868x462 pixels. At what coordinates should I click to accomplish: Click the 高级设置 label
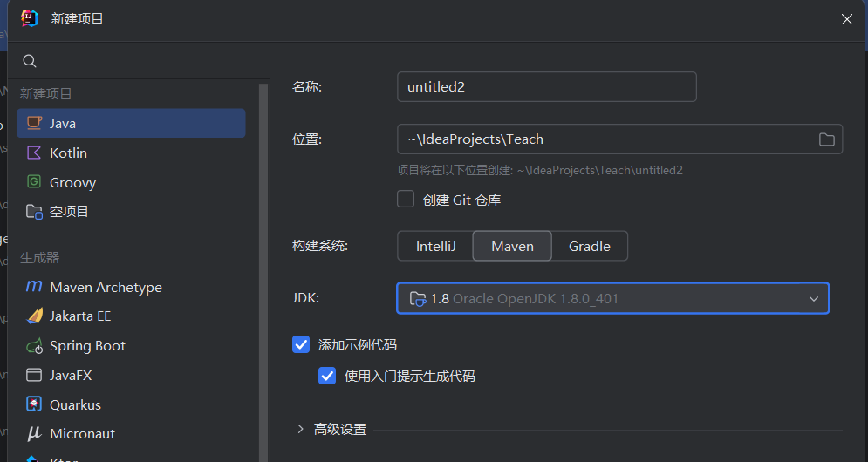tap(340, 429)
